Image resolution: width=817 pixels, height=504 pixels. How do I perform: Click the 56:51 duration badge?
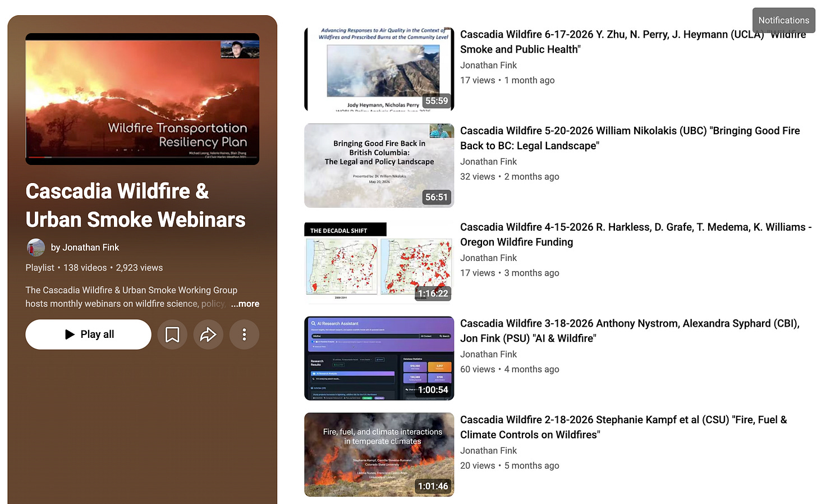437,197
